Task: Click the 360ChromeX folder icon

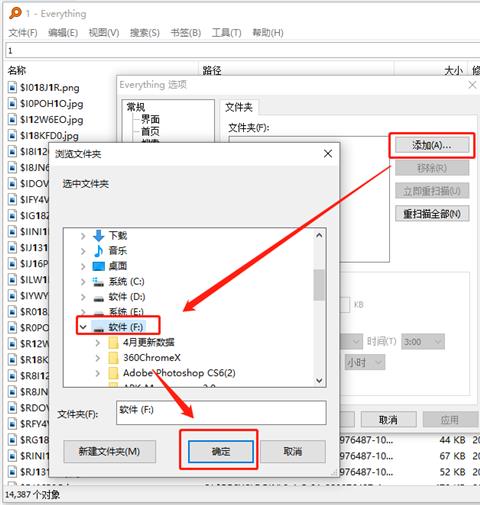Action: 113,358
